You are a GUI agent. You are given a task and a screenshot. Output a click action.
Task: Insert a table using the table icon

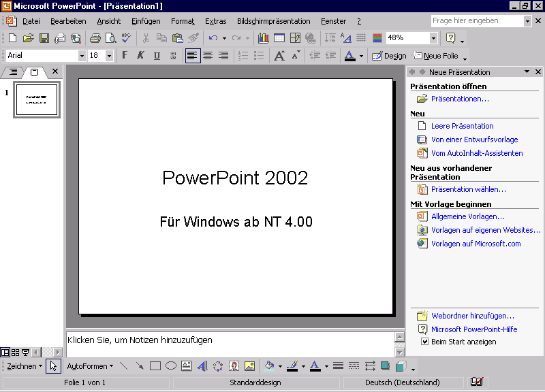click(x=279, y=38)
